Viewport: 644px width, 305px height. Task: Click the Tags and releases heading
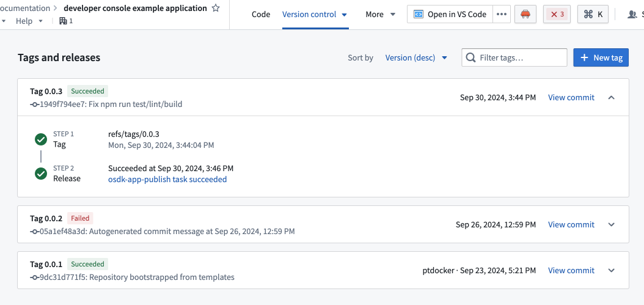click(x=59, y=57)
